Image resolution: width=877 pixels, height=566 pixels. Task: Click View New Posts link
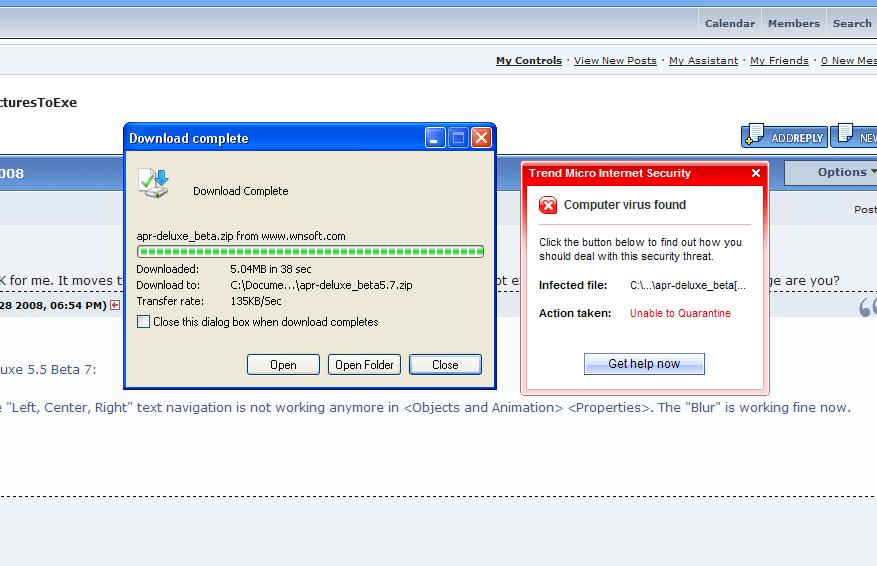coord(615,60)
